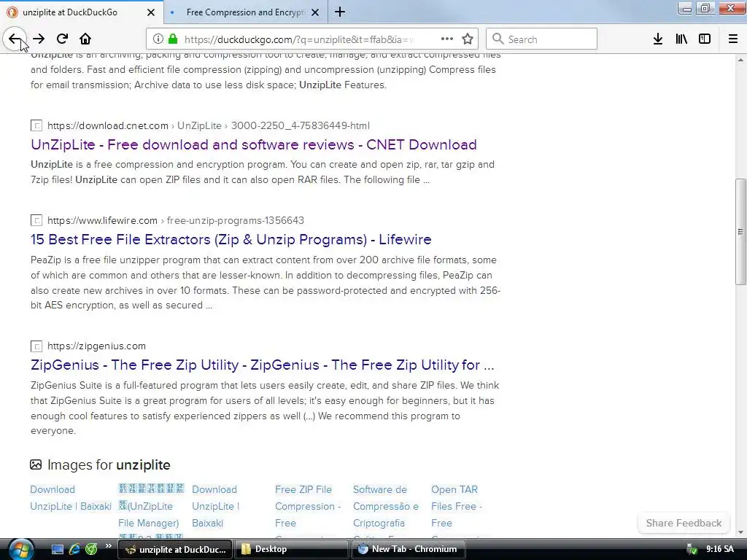The height and width of the screenshot is (560, 747).
Task: Click the scrollbar up arrow
Action: 740,61
